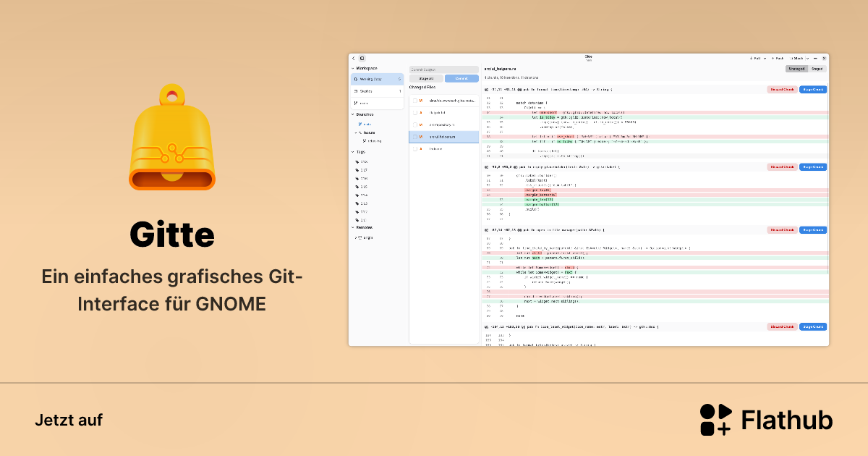Switch to the Unstaged tab

point(796,69)
